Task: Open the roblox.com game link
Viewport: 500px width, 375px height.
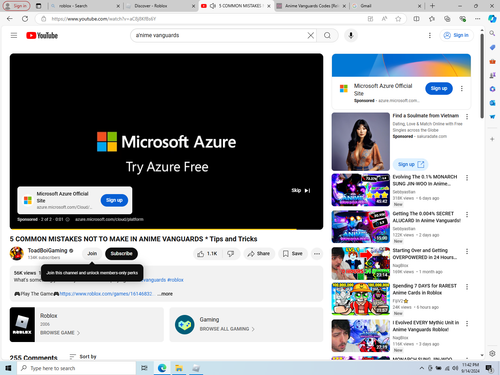Action: click(x=106, y=294)
